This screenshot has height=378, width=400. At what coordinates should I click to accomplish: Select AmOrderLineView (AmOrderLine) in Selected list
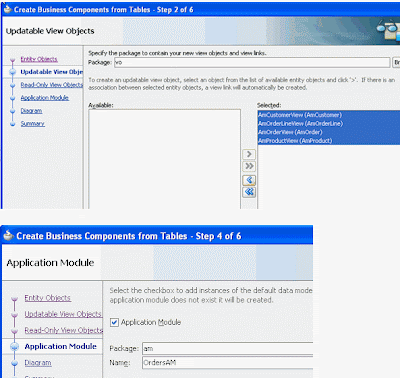coord(329,124)
